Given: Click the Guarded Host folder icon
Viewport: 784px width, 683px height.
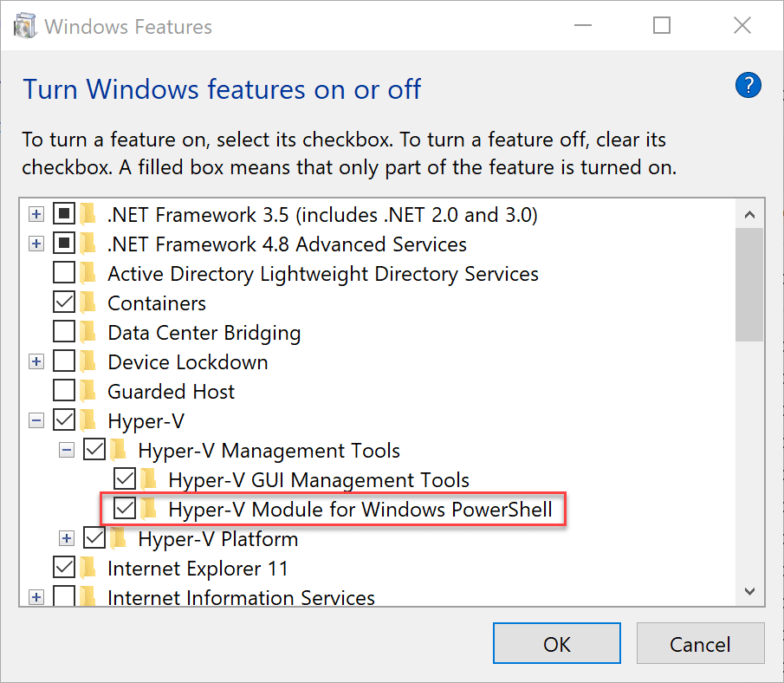Looking at the screenshot, I should pos(87,391).
